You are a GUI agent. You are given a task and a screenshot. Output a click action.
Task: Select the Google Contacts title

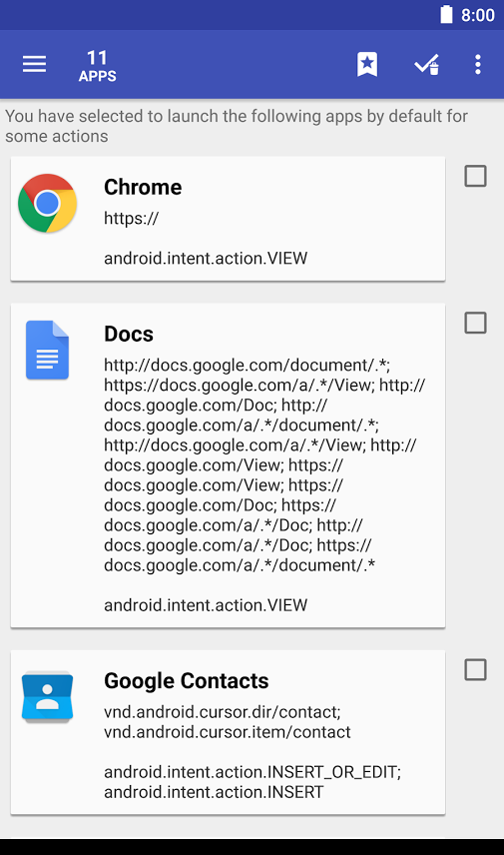click(x=187, y=681)
